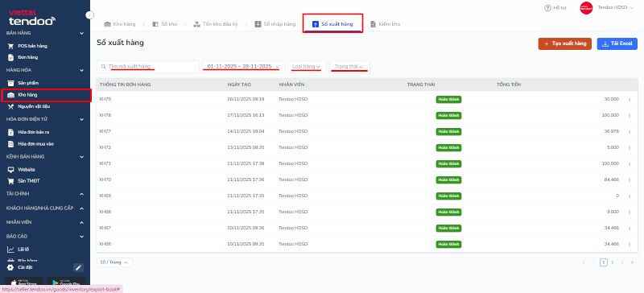This screenshot has width=644, height=293.
Task: Open POS bán hàng in the sidebar
Action: click(x=27, y=46)
